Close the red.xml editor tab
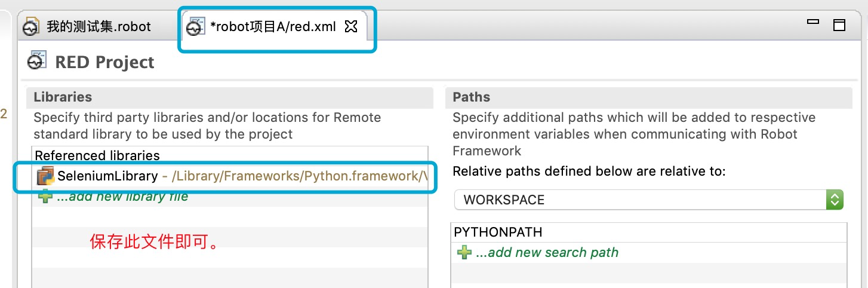The width and height of the screenshot is (868, 288). 352,26
